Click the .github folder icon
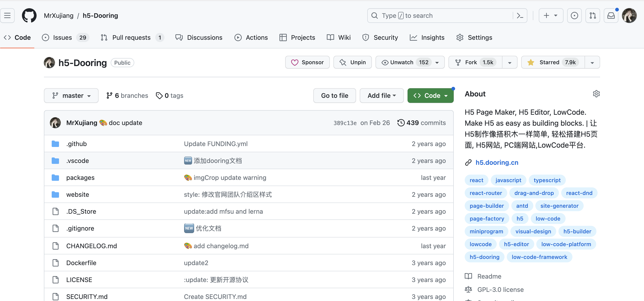This screenshot has height=301, width=644. coord(55,144)
